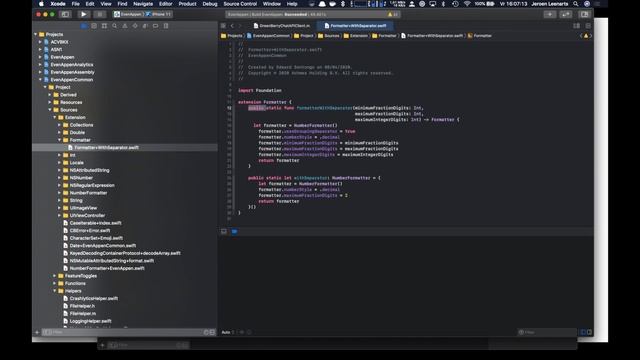Click the Sources jump bar segment

pos(329,36)
